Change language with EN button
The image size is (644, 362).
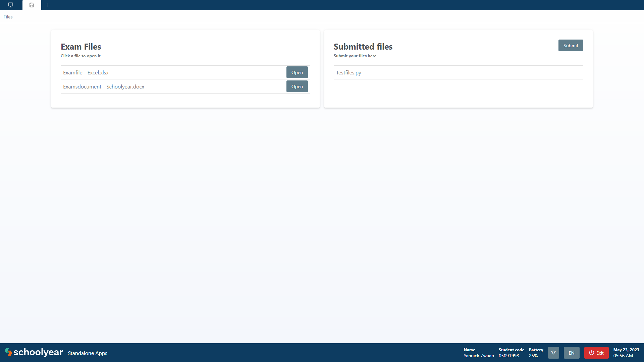coord(572,353)
